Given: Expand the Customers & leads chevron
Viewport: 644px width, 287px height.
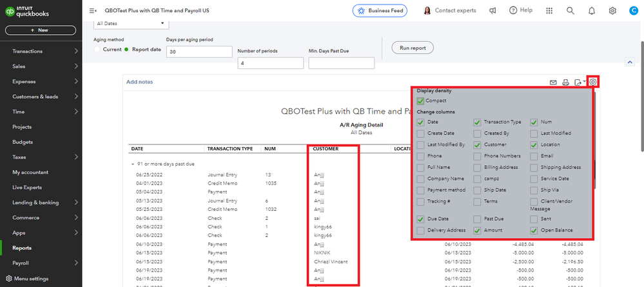Looking at the screenshot, I should (77, 97).
